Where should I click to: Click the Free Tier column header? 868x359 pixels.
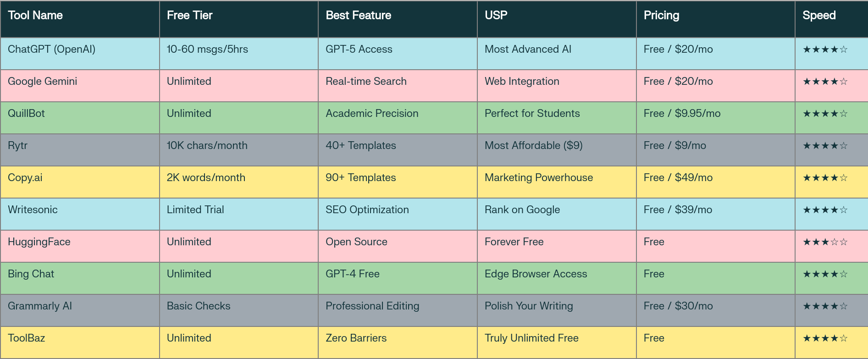189,16
